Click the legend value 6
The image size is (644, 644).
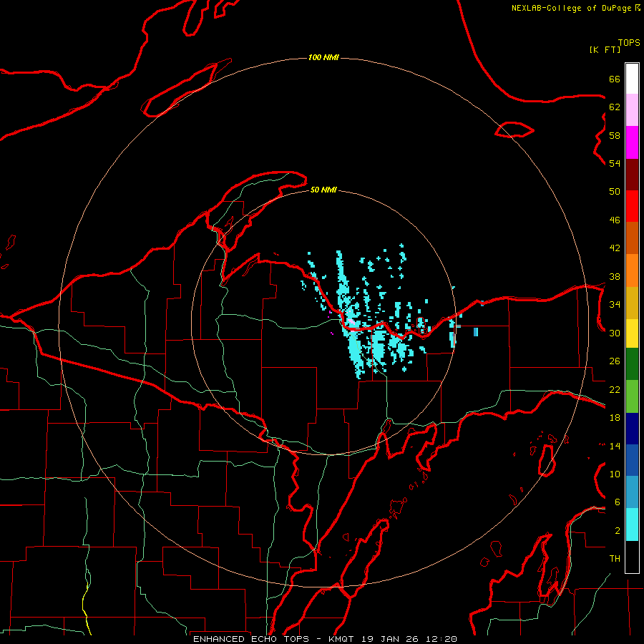pyautogui.click(x=617, y=502)
